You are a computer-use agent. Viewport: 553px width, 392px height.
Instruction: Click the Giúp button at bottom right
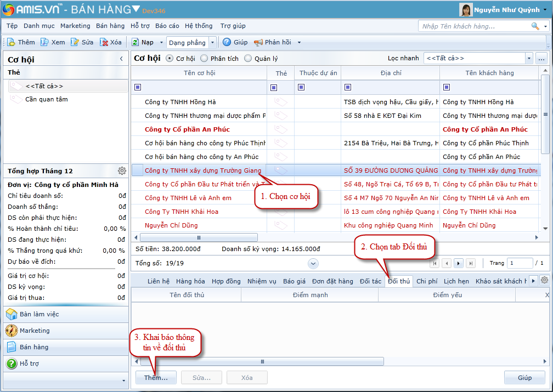click(x=524, y=378)
